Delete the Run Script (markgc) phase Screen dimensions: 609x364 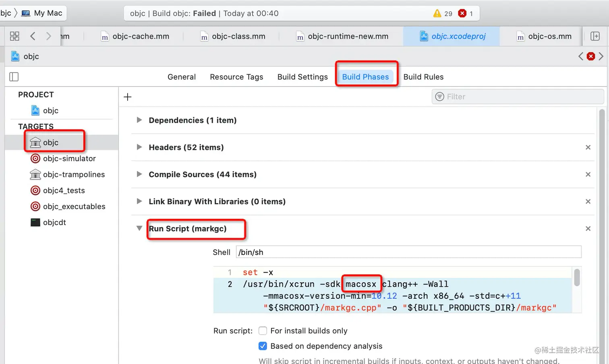[x=588, y=228]
